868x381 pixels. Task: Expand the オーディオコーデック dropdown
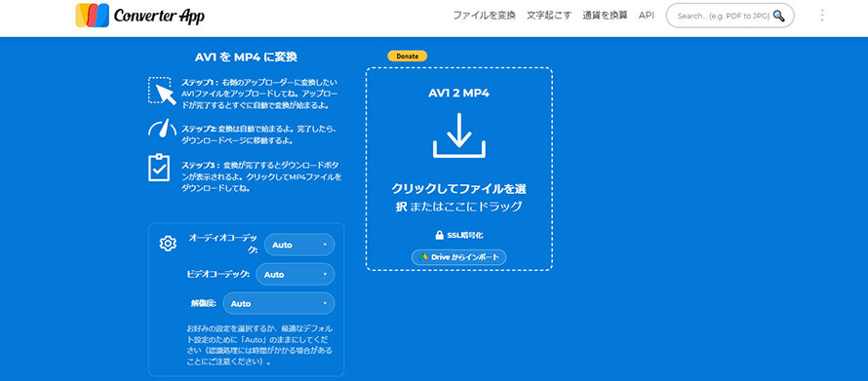[299, 245]
